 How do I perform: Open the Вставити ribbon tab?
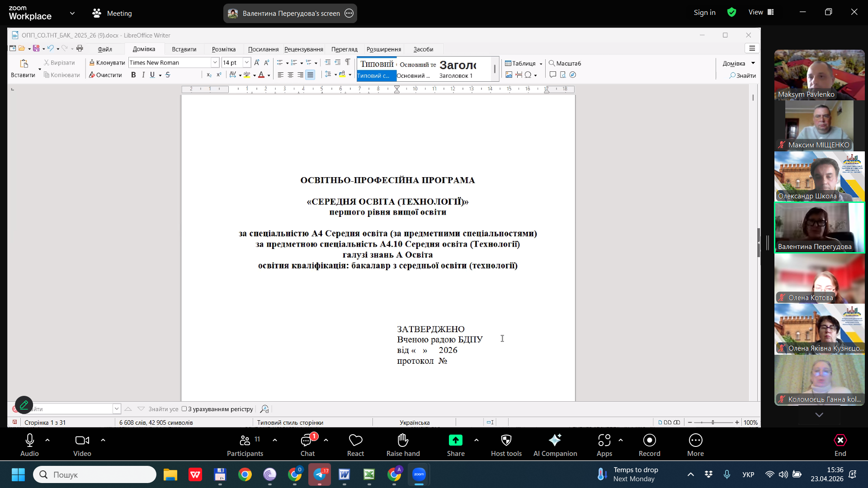point(184,49)
